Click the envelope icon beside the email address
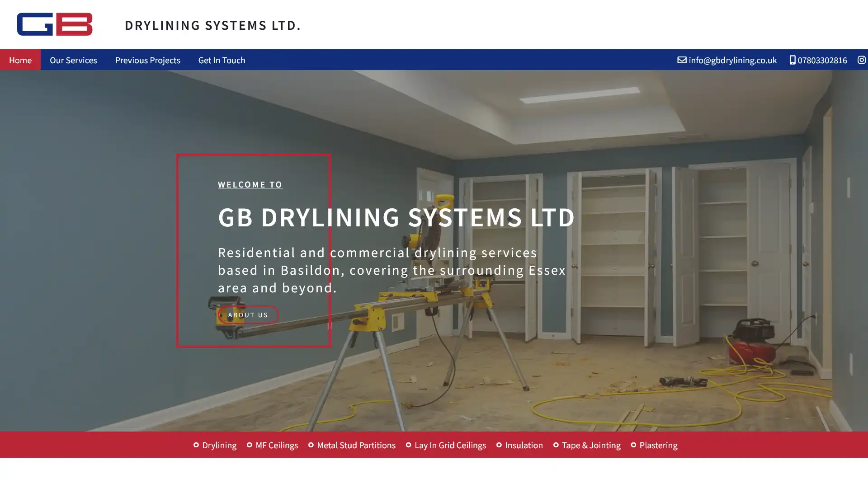 (682, 60)
